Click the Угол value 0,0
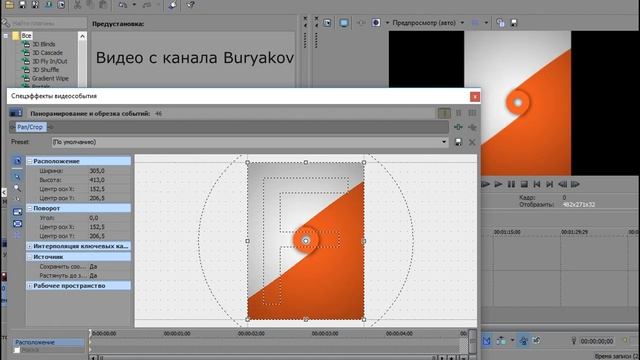Viewport: 640px width, 360px height. coord(94,218)
